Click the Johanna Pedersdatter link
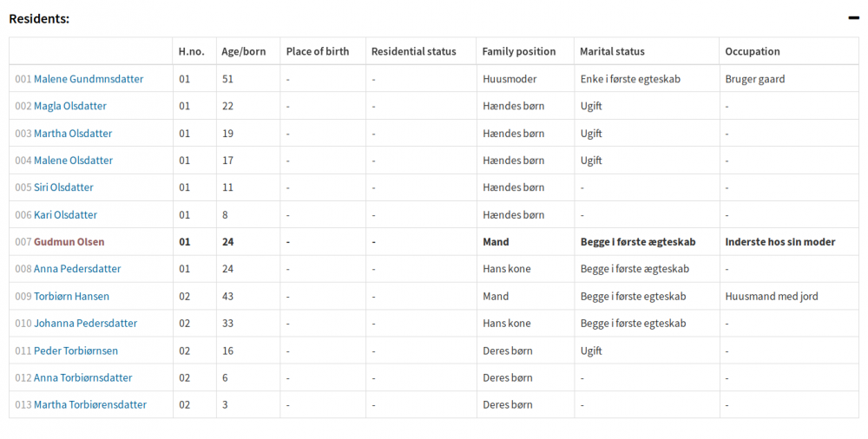Screen dimensions: 868x439 pos(85,324)
